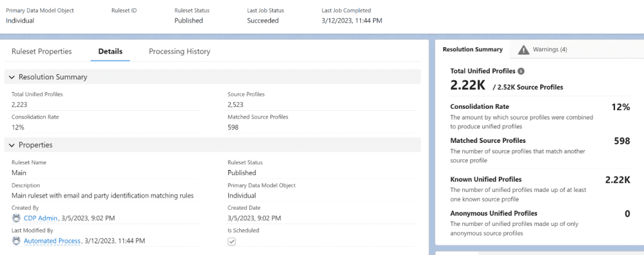Click the CDP Admin avatar icon
The height and width of the screenshot is (255, 644).
click(16, 218)
